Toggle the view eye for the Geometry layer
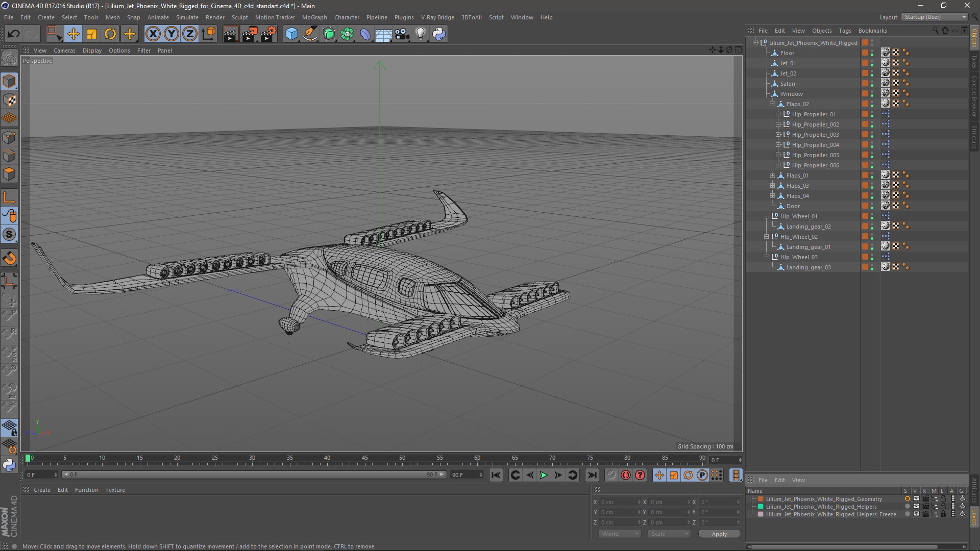The height and width of the screenshot is (551, 980). point(916,499)
